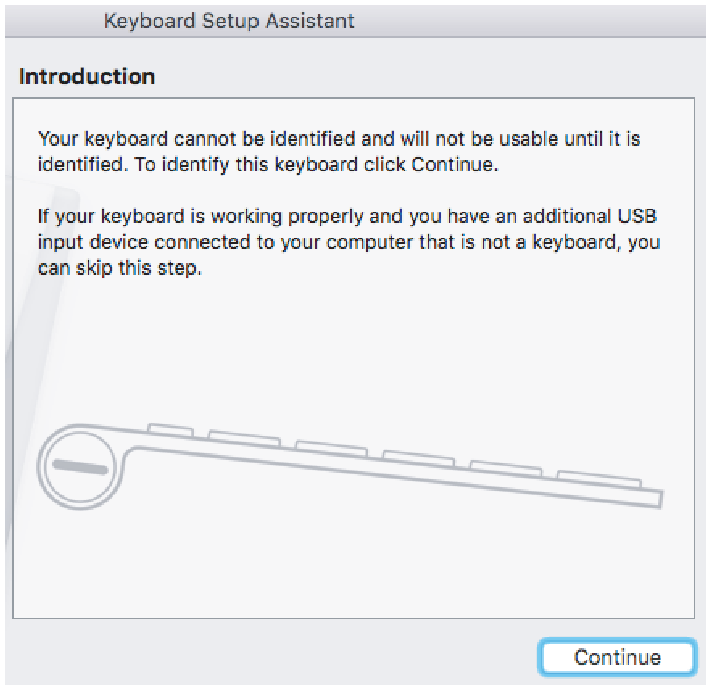Click the third key on the keyboard illustration

[x=331, y=446]
